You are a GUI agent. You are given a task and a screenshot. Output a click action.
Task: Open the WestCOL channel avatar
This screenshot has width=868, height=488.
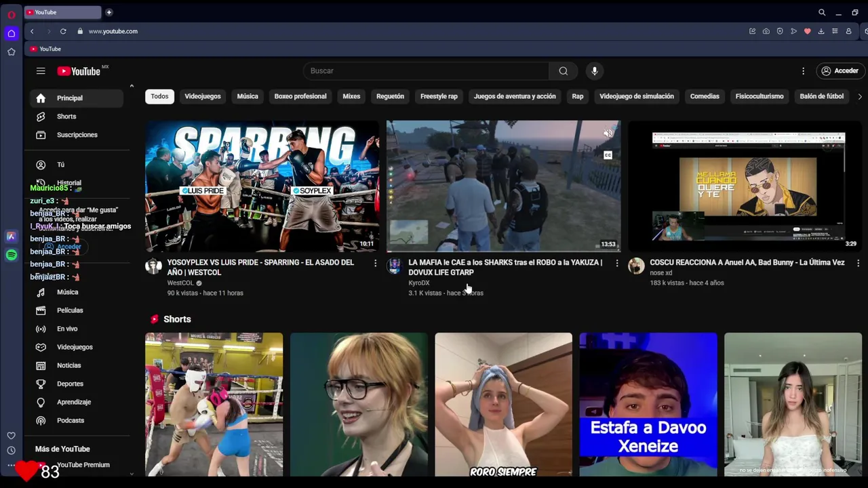click(x=153, y=266)
